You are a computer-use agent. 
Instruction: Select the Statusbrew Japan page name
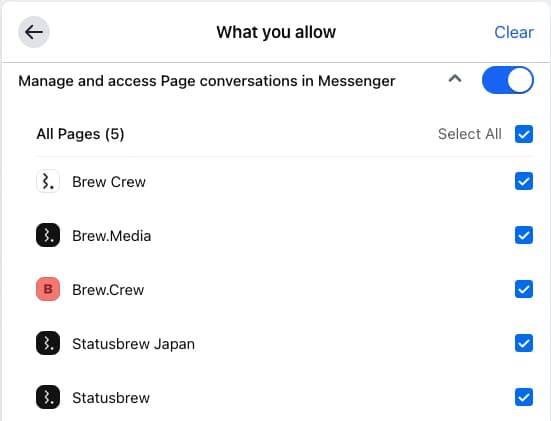click(133, 344)
